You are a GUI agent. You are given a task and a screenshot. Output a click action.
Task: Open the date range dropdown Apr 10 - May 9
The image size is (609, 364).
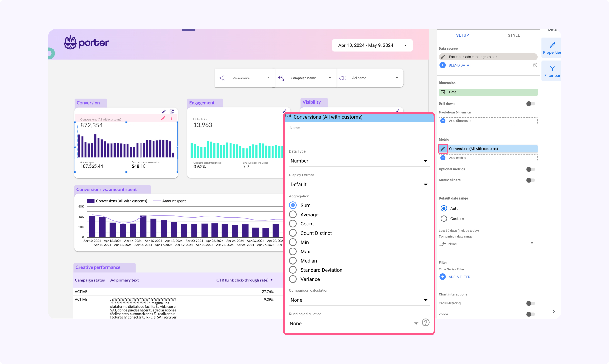[372, 45]
